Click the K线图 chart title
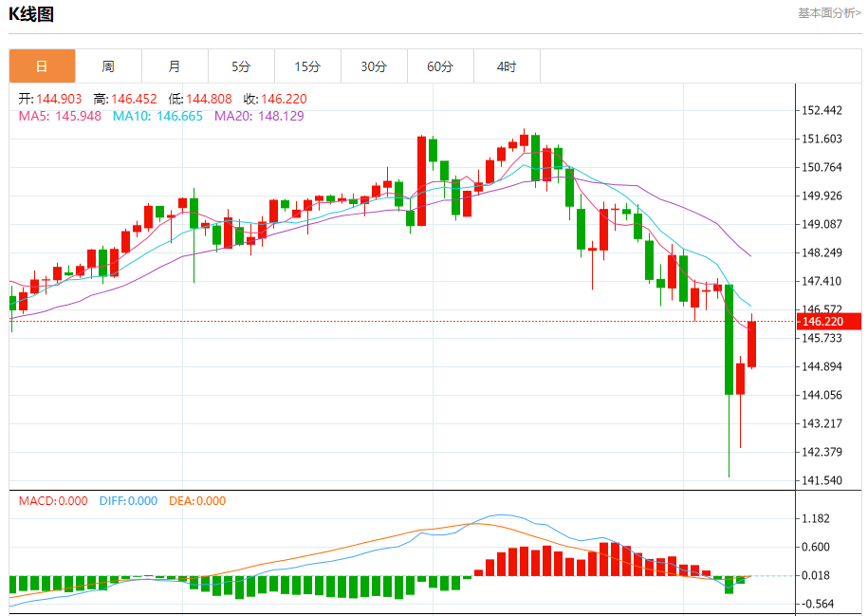Viewport: 868px width, 616px height. tap(31, 14)
